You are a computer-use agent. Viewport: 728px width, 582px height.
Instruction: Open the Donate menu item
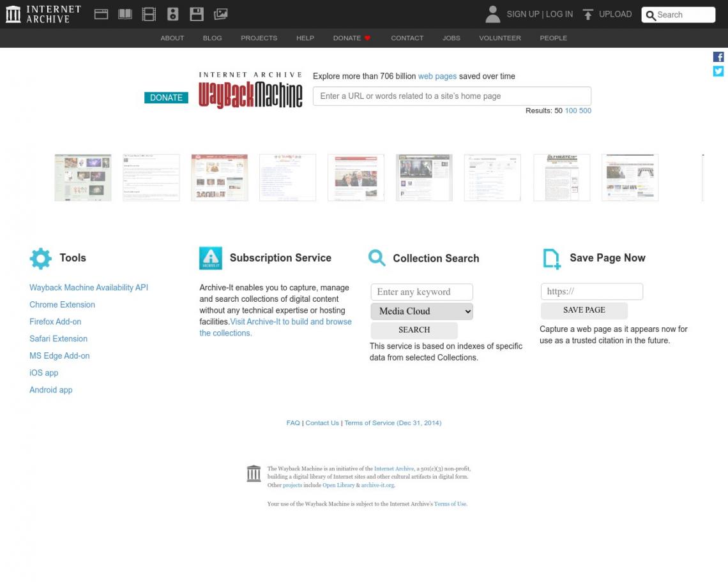[351, 38]
